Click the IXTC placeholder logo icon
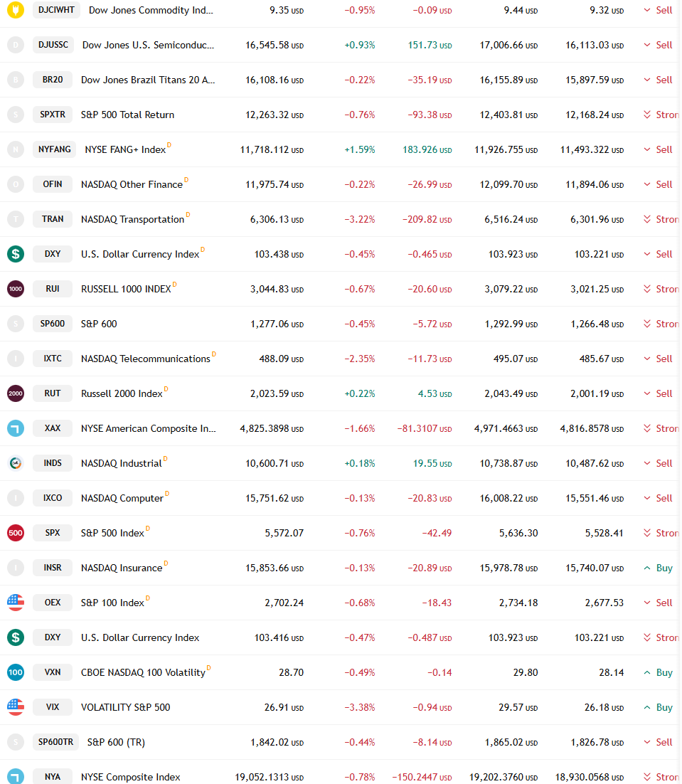 click(x=16, y=359)
